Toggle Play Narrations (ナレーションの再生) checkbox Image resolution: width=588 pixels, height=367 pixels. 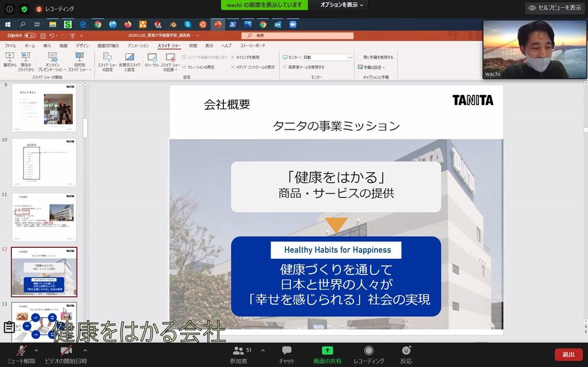coord(184,67)
